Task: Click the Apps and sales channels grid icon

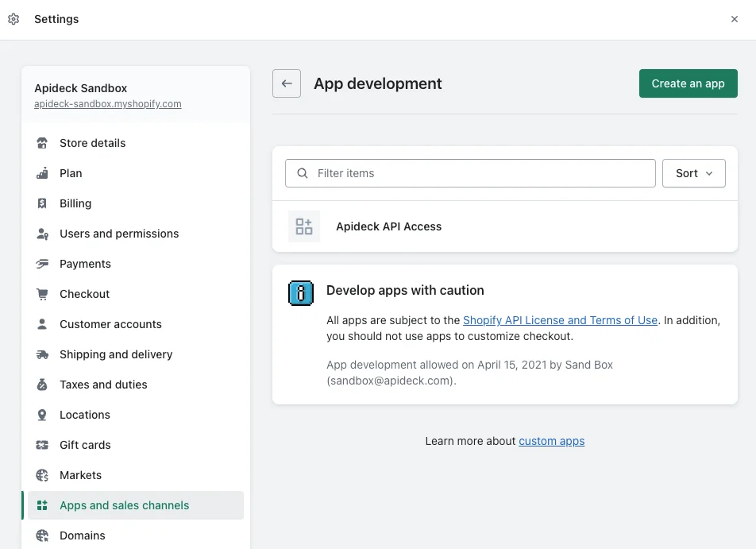Action: click(x=42, y=505)
